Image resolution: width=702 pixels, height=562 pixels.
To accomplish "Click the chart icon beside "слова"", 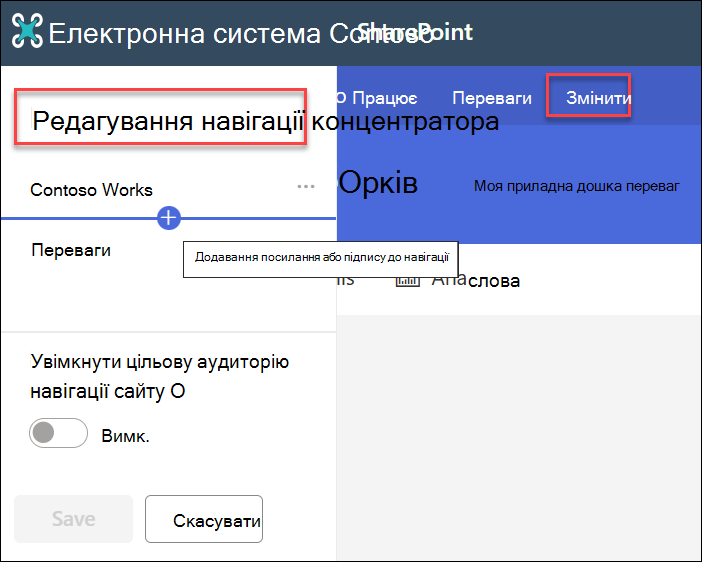I will tap(407, 281).
